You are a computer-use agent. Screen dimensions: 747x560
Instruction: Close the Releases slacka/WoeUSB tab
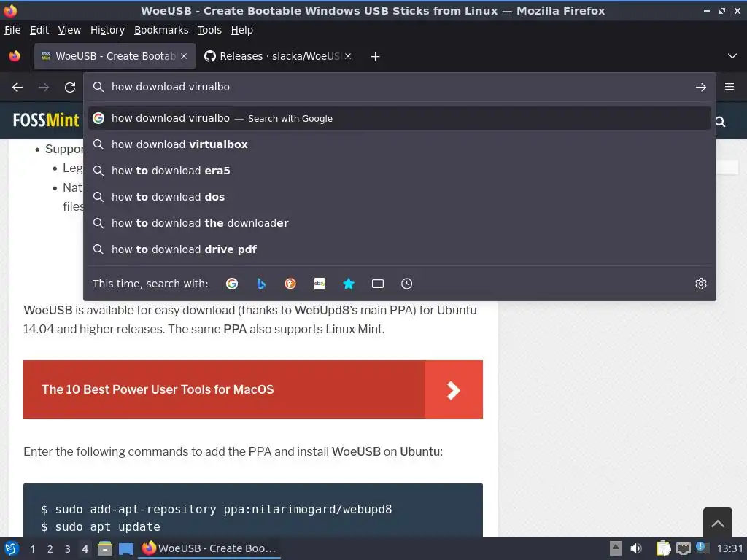click(x=348, y=56)
